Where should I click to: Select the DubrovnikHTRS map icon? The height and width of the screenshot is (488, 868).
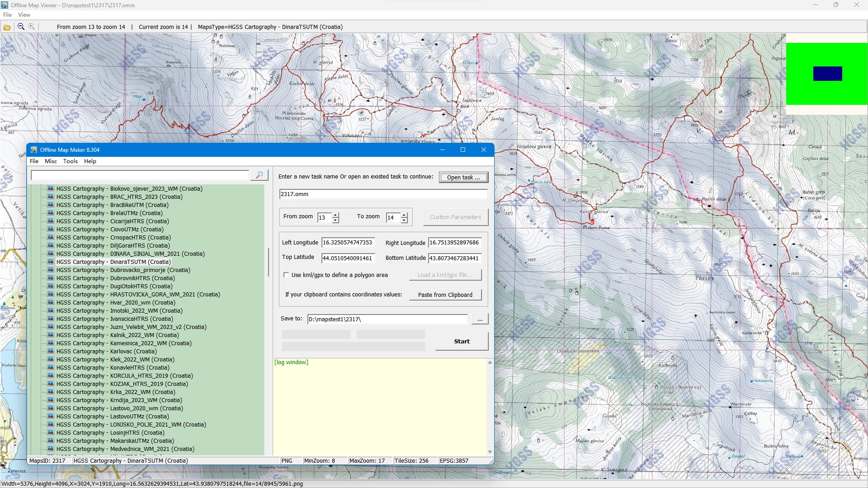coord(51,278)
